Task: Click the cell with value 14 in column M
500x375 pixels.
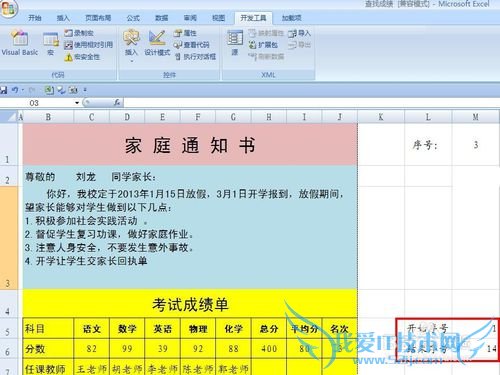Action: pyautogui.click(x=476, y=349)
